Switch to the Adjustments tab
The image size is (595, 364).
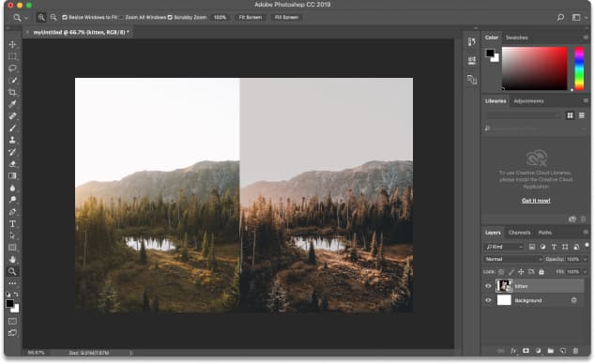tap(528, 101)
